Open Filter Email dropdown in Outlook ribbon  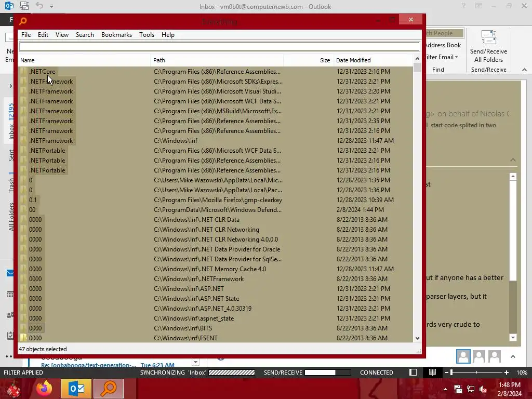442,57
